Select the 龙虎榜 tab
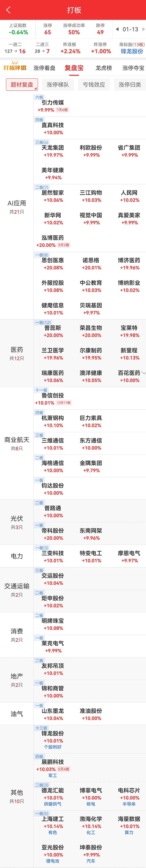This screenshot has height=868, width=146. [x=104, y=68]
